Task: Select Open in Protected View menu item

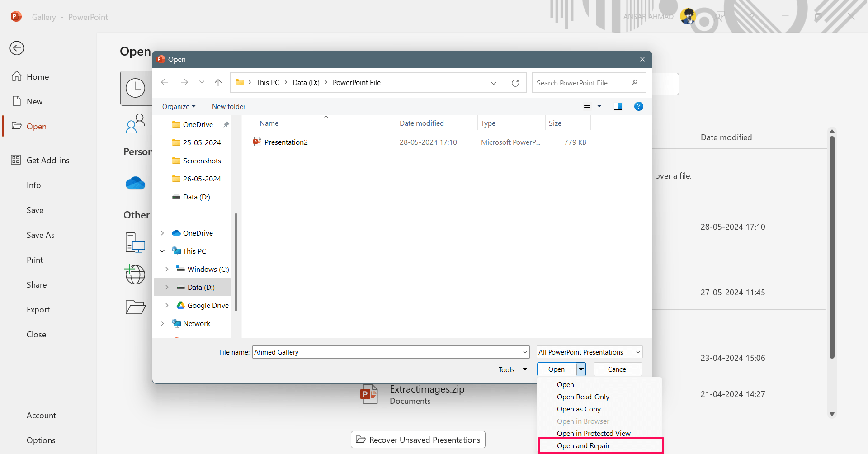Action: pos(600,433)
